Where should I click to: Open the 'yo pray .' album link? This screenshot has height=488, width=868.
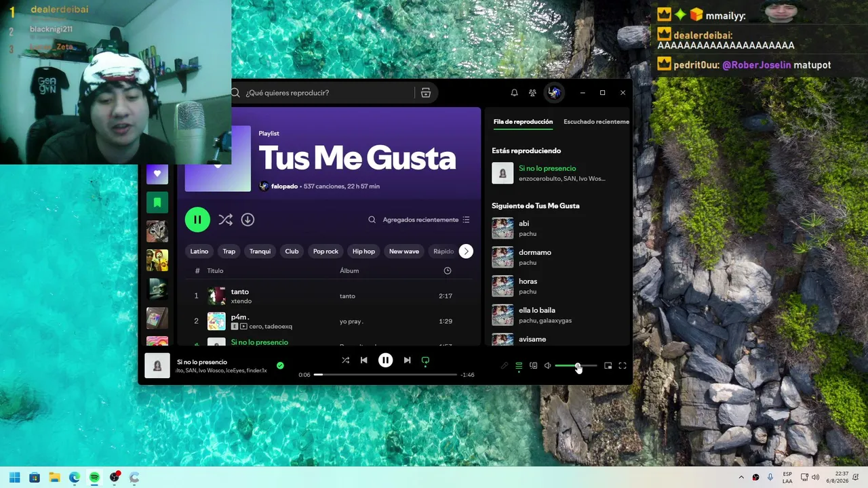click(351, 321)
